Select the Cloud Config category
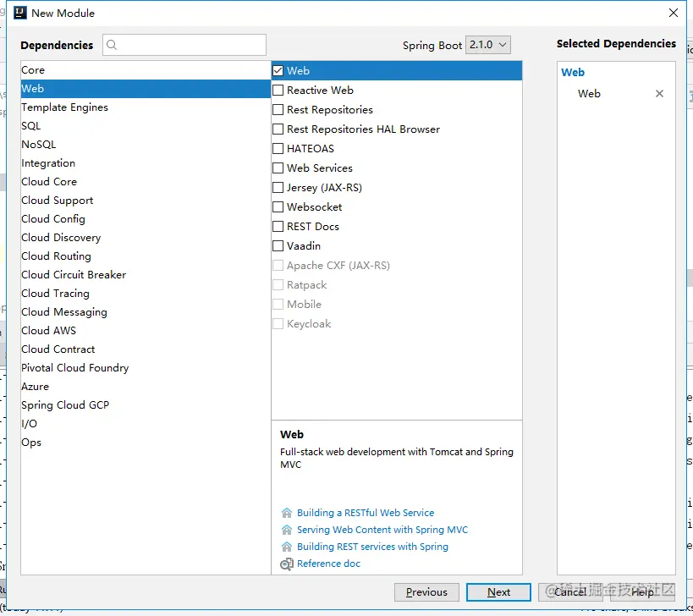The image size is (693, 616). tap(146, 219)
